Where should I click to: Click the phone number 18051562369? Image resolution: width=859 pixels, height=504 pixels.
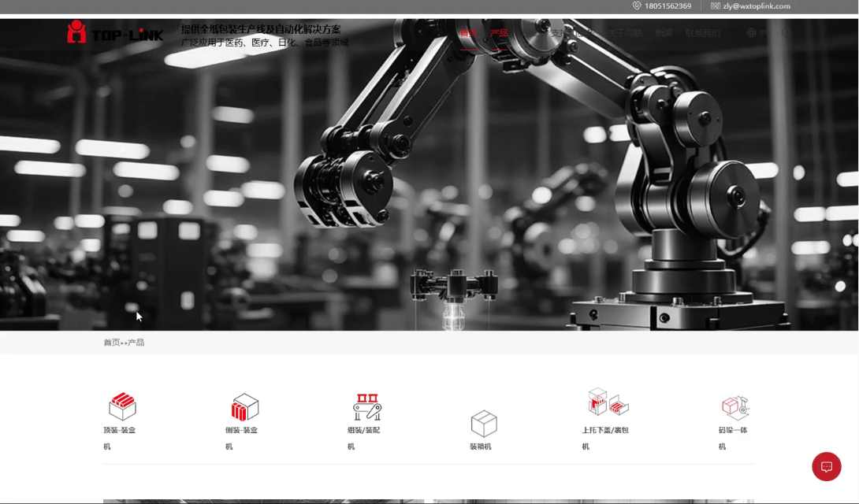click(x=667, y=6)
